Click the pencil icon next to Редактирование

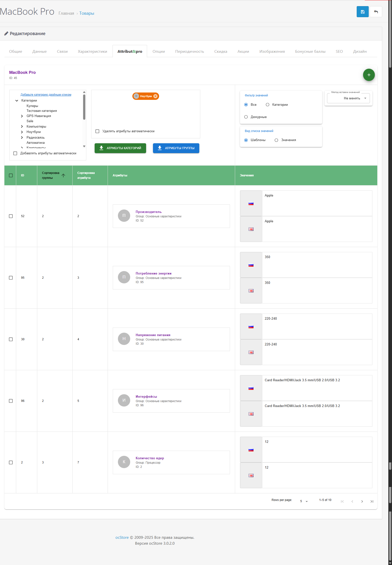pos(6,33)
